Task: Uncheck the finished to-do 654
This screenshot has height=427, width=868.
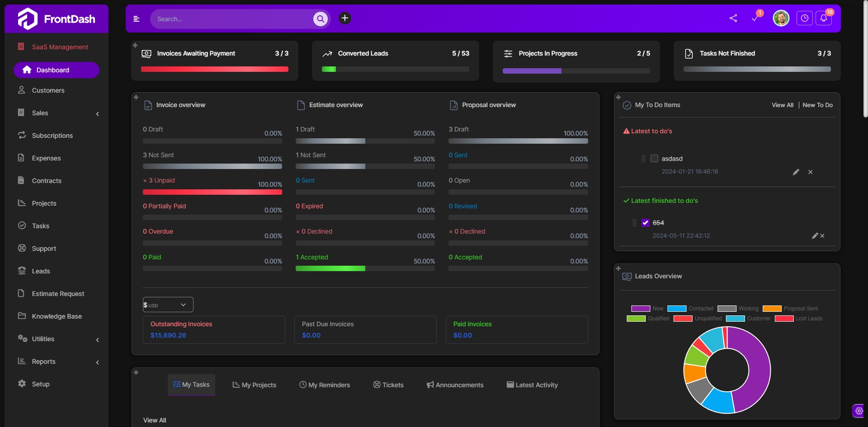Action: click(x=646, y=222)
